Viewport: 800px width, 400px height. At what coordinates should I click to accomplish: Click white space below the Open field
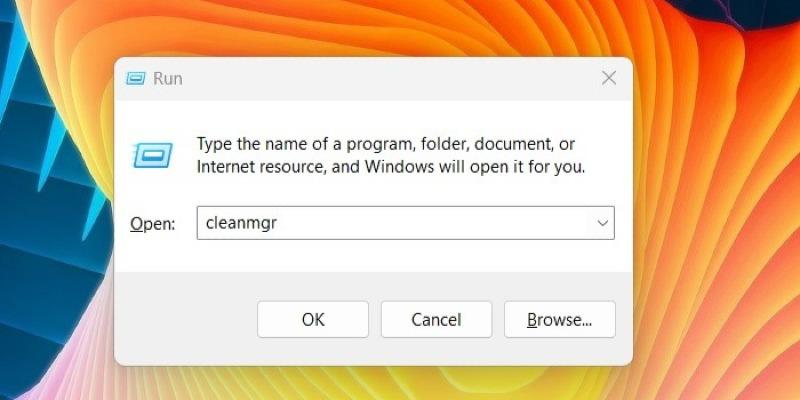pyautogui.click(x=372, y=255)
